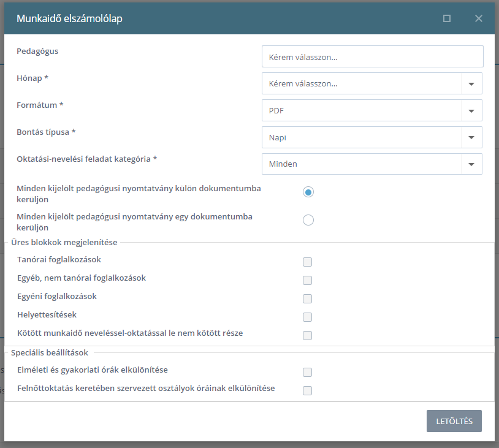The width and height of the screenshot is (499, 448).
Task: Click the Napi value in Bontás típusa
Action: point(278,137)
